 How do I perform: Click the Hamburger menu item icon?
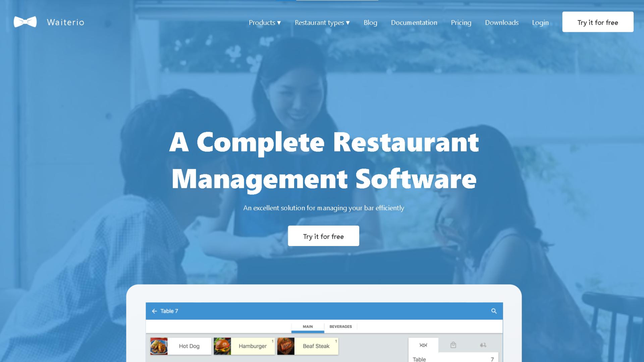coord(222,346)
